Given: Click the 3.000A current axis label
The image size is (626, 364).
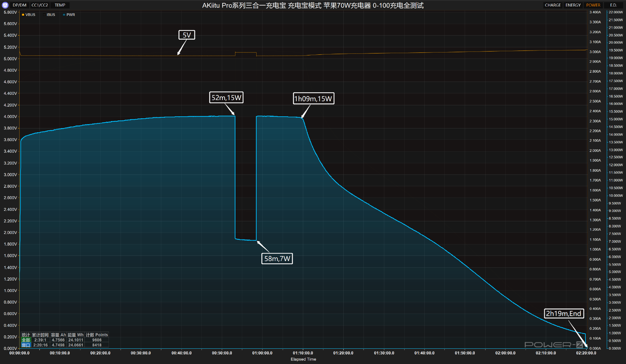Looking at the screenshot, I should tap(595, 52).
